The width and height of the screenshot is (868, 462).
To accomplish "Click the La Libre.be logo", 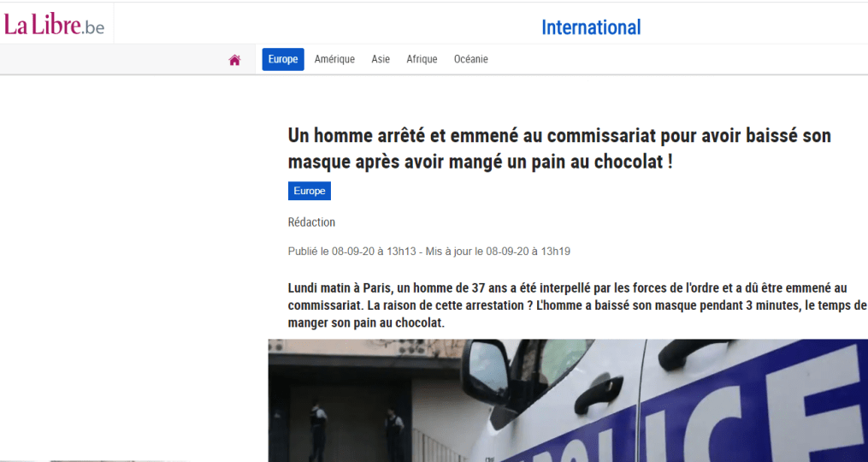I will pyautogui.click(x=54, y=24).
